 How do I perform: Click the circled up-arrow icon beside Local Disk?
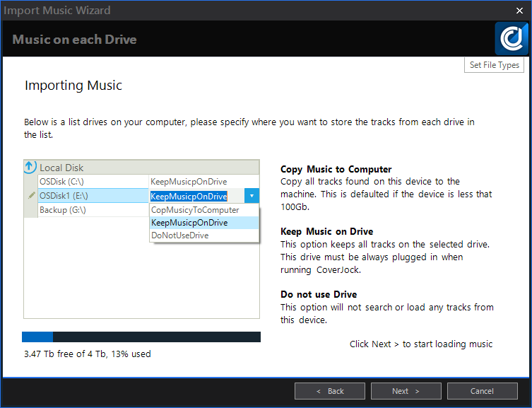click(x=30, y=168)
